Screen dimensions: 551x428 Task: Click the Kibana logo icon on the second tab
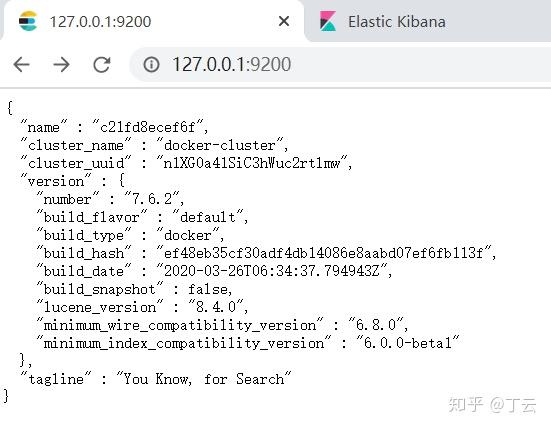[328, 21]
